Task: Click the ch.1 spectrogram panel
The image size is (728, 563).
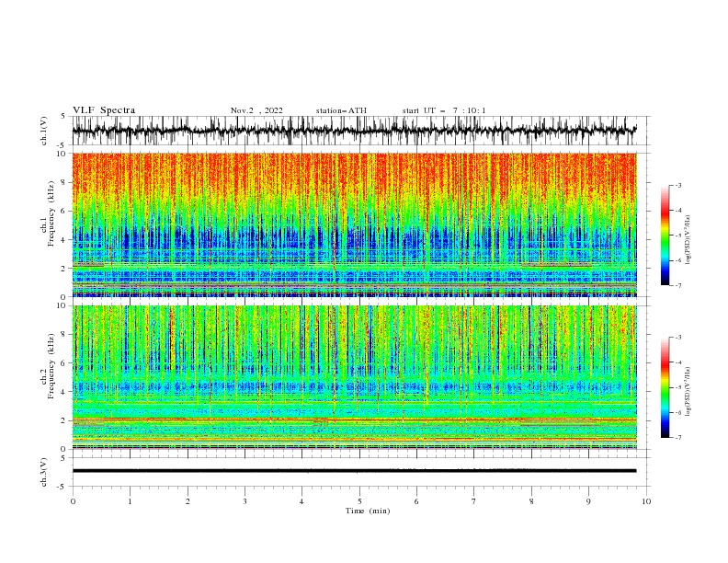Action: pos(354,224)
